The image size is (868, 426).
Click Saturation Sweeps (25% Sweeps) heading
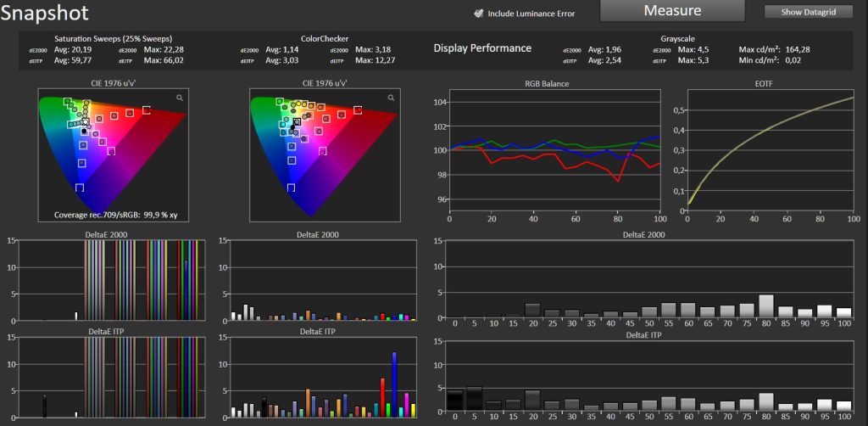113,39
